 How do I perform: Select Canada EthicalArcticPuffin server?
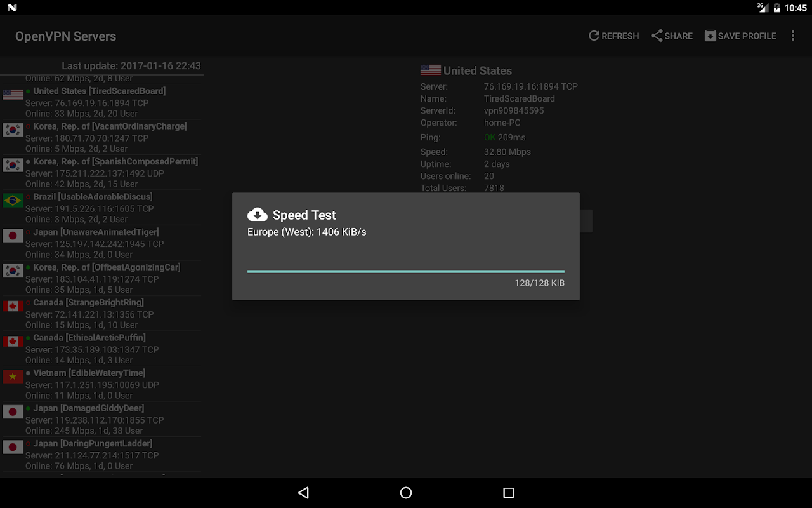pos(101,349)
